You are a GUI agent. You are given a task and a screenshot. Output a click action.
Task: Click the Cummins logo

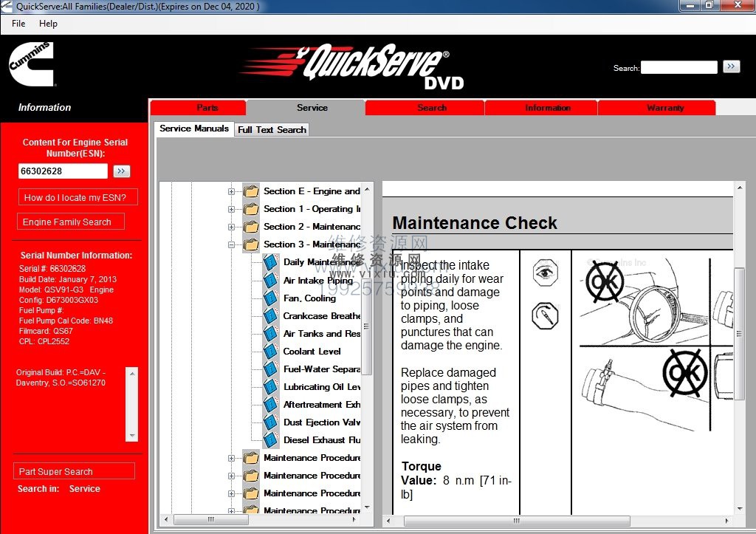[x=31, y=64]
